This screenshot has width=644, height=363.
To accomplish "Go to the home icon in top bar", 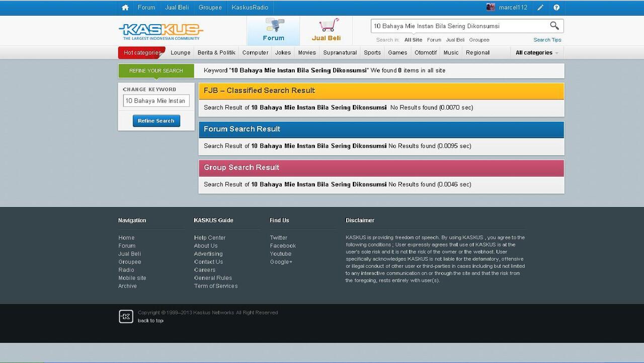I will point(125,8).
